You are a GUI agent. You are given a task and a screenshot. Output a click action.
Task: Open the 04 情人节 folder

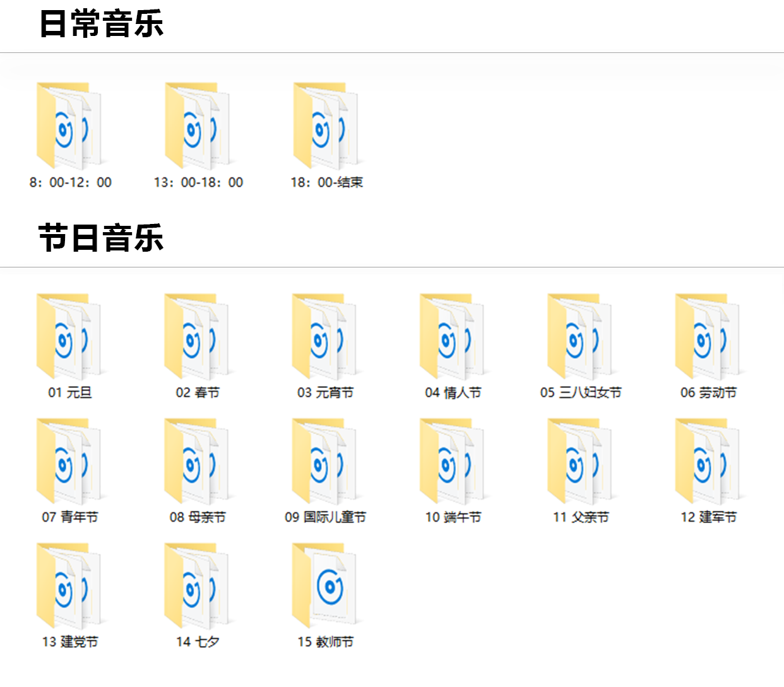[x=453, y=337]
